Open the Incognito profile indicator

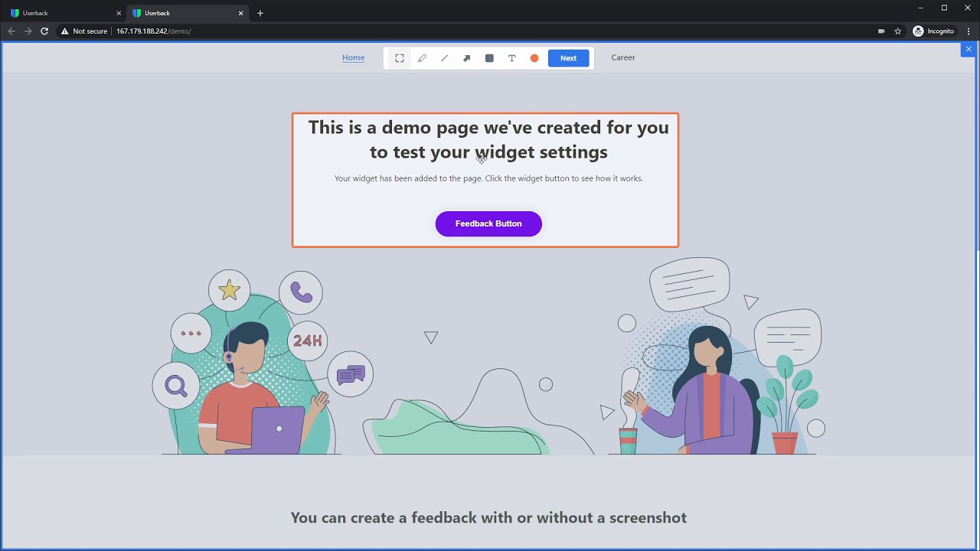[x=933, y=31]
